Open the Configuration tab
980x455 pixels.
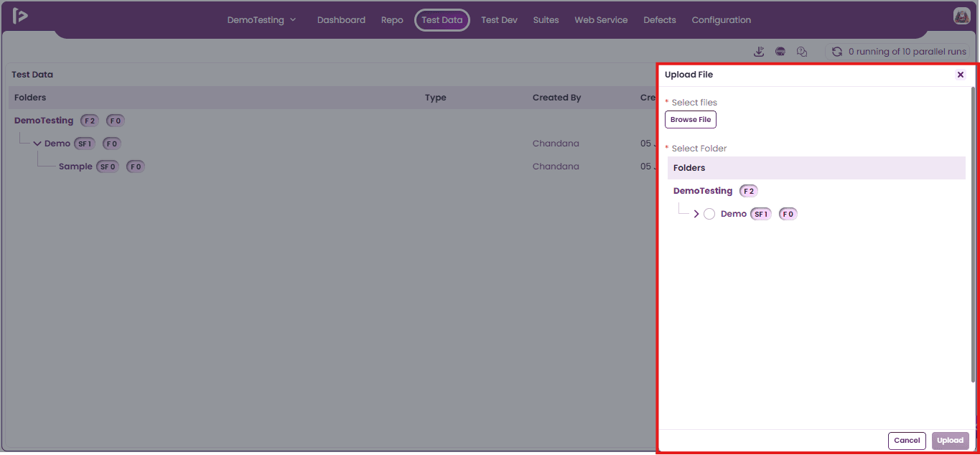pos(721,20)
